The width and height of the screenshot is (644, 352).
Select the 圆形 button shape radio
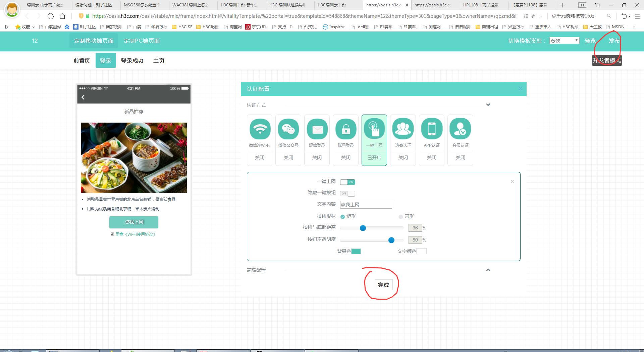click(x=400, y=217)
